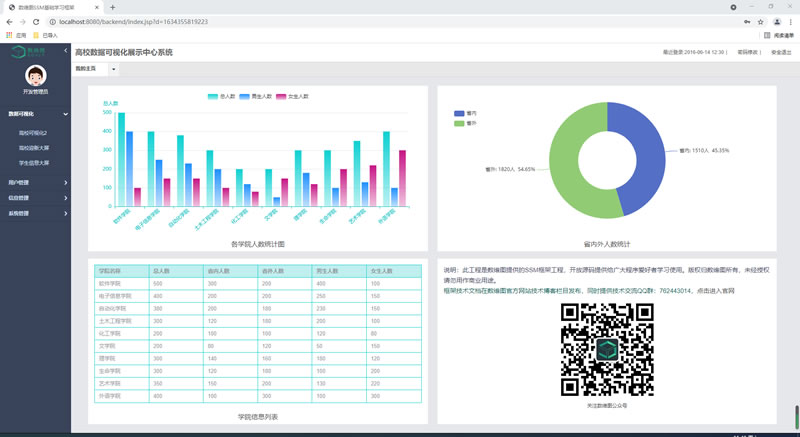Expand the 用户管理 menu group
800x437 pixels.
pos(36,183)
